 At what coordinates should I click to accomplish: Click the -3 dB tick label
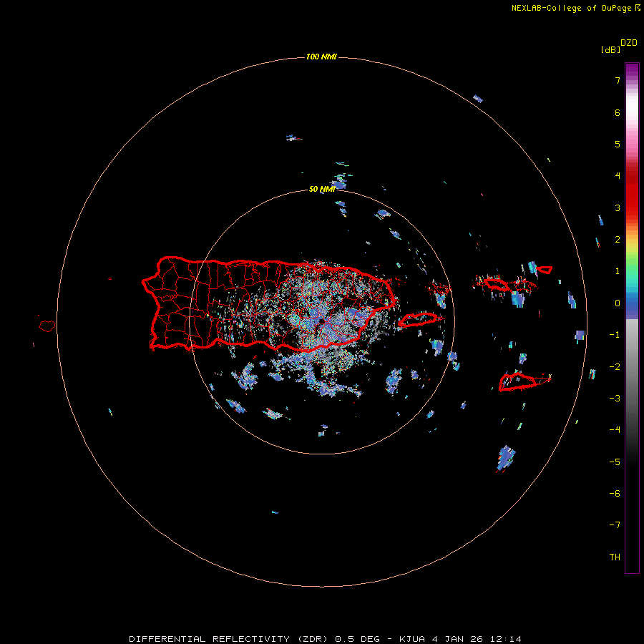[615, 399]
